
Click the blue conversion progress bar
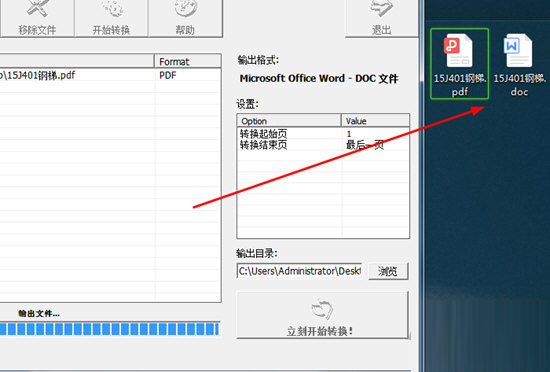point(109,329)
